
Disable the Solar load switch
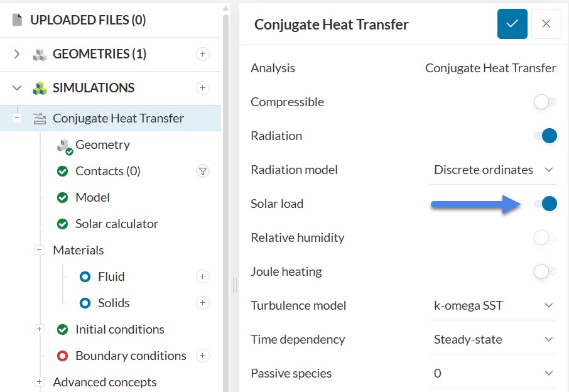545,204
